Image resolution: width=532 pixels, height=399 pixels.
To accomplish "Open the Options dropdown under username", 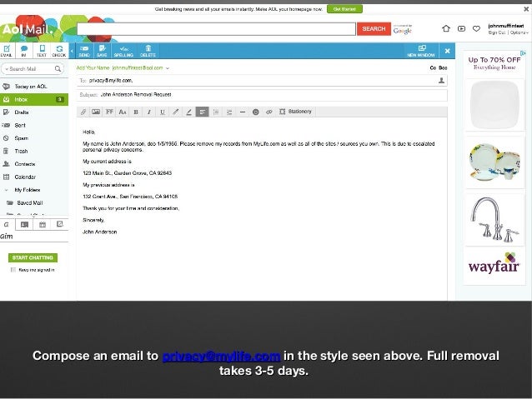I will tap(519, 32).
